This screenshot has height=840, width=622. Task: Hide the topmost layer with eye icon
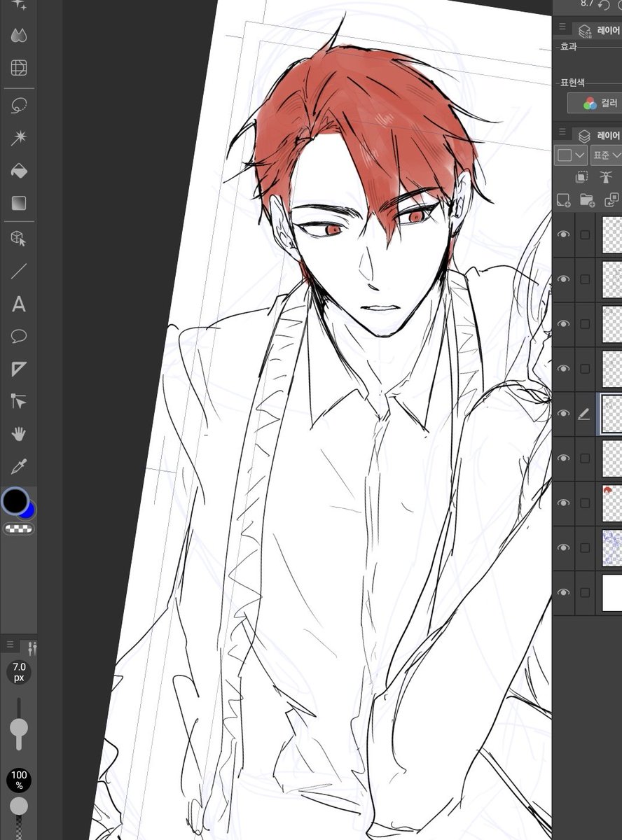pos(563,234)
